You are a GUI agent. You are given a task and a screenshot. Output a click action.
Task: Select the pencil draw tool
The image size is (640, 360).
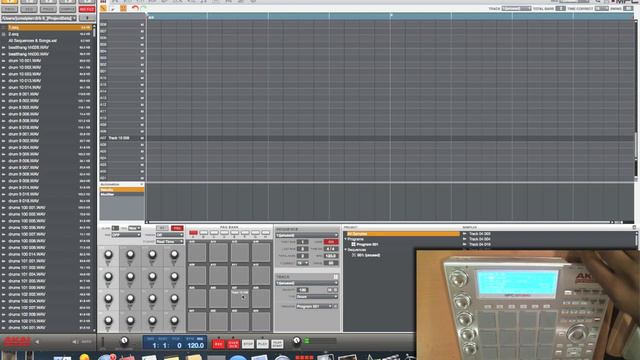(x=104, y=8)
